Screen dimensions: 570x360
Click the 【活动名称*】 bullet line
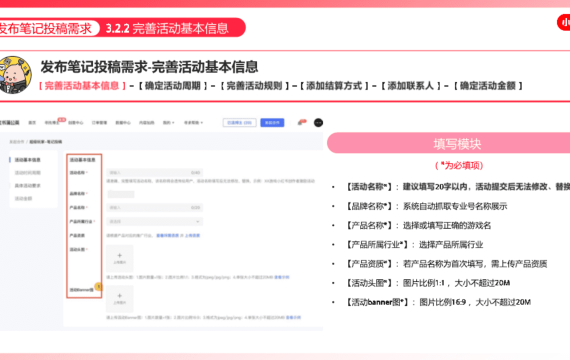point(457,187)
